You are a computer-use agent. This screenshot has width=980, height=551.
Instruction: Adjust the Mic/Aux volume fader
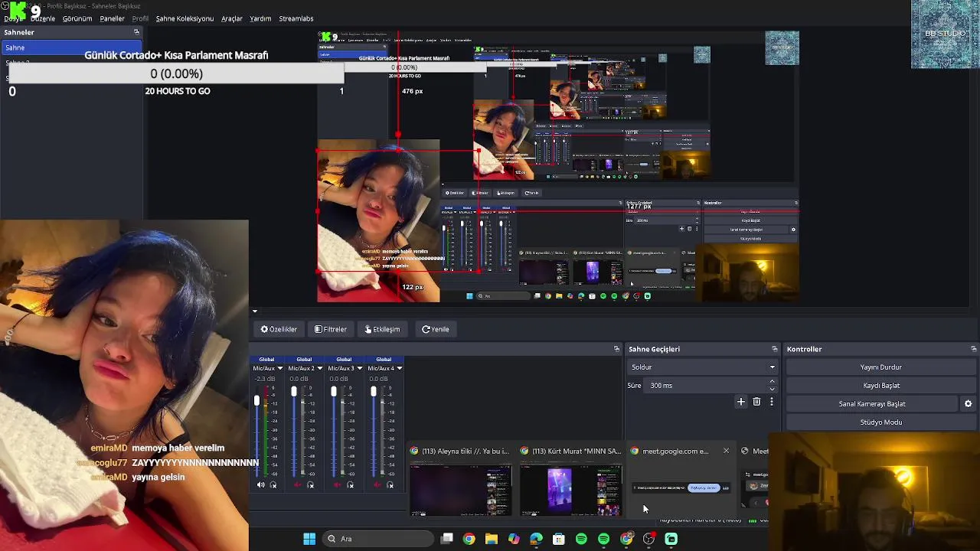click(x=256, y=400)
